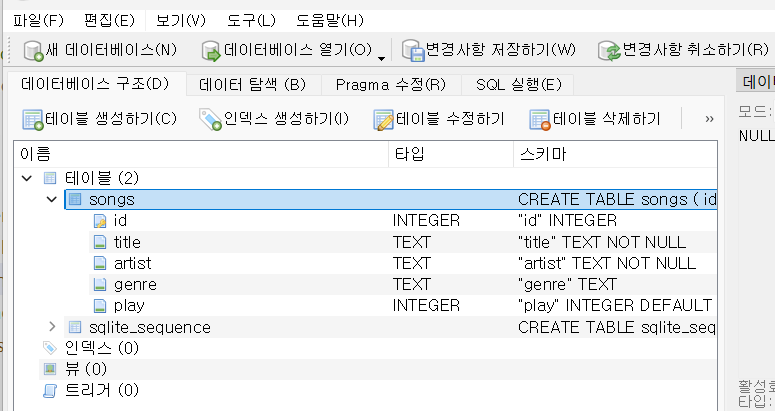Expand the sqlite_sequence table node
The width and height of the screenshot is (775, 411).
[51, 327]
